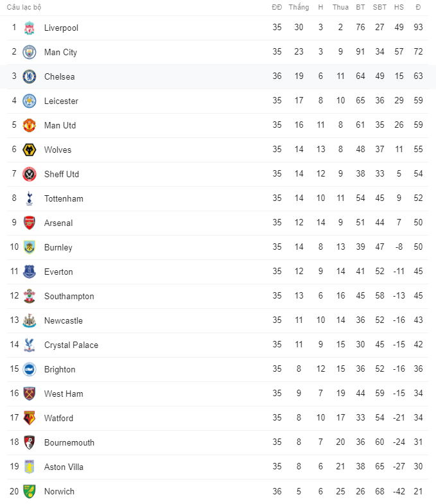Select the Arsenal cannon badge
Viewport: 436px width, 504px height.
coord(30,223)
